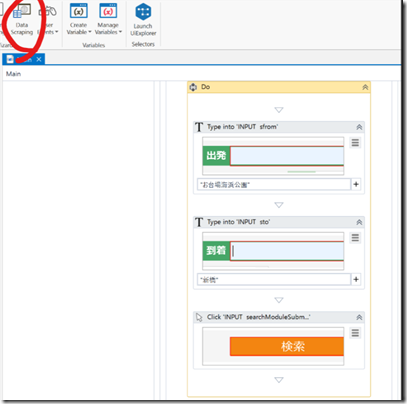The width and height of the screenshot is (407, 404).
Task: Collapse the Do sequence container
Action: click(365, 87)
